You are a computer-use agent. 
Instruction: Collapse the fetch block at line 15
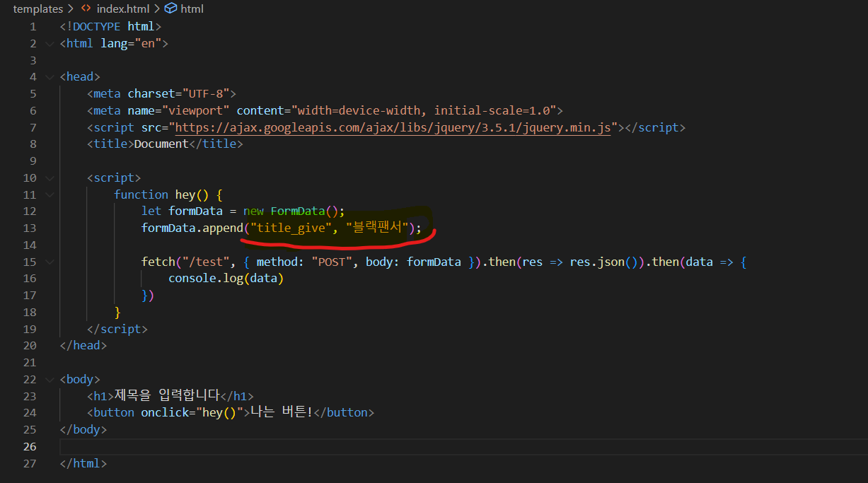point(48,262)
